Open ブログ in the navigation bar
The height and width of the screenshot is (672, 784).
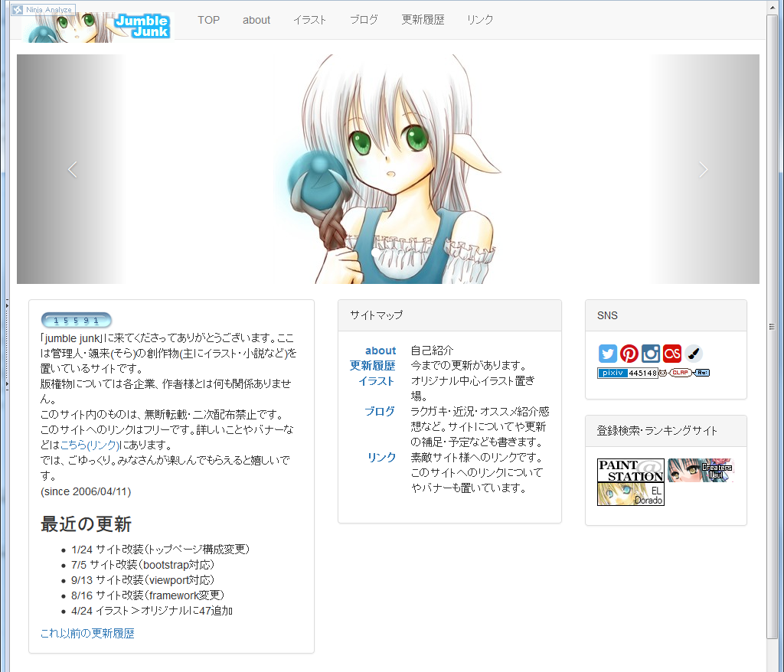point(364,20)
